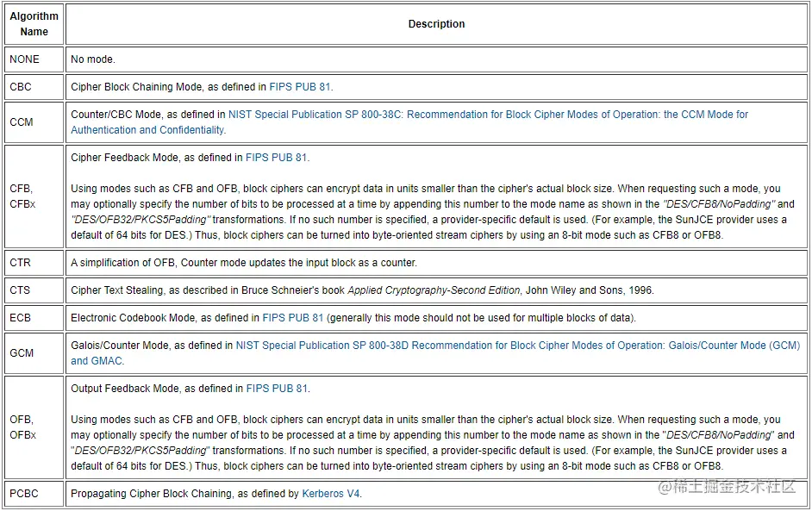Select the 'CFB, CFBx' algorithm cell
This screenshot has width=812, height=511.
point(34,196)
